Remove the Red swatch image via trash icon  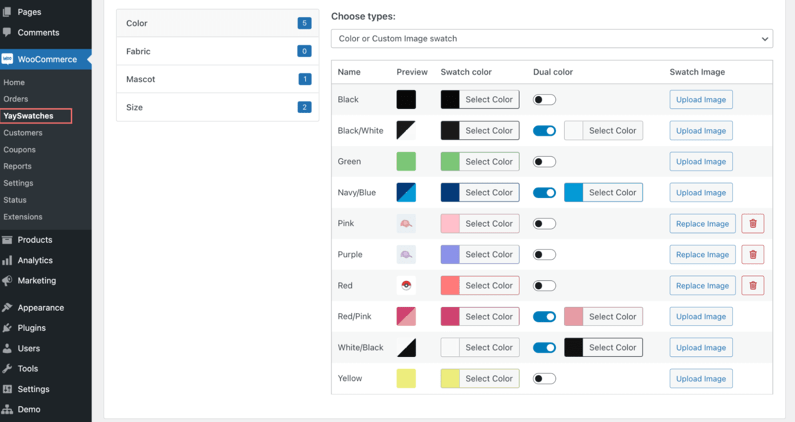point(752,286)
